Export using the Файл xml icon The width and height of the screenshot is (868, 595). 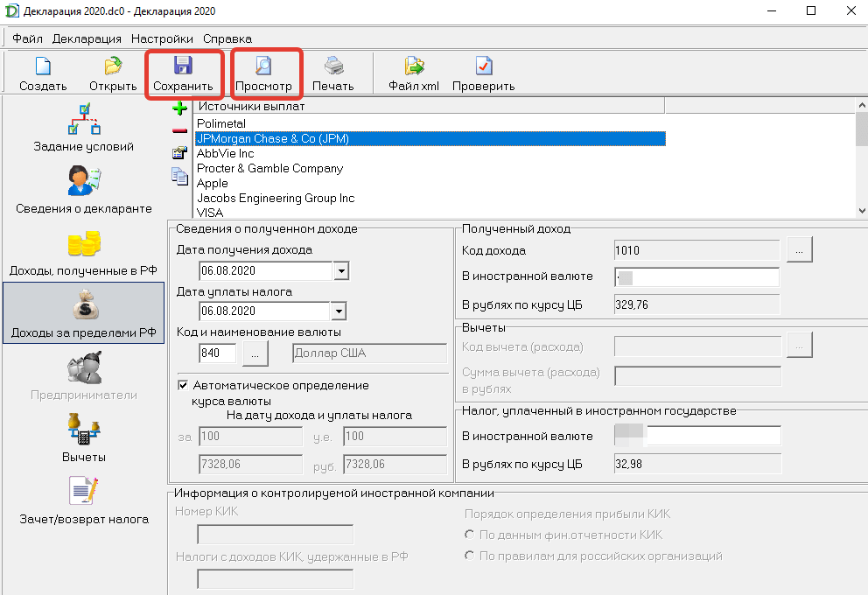414,73
